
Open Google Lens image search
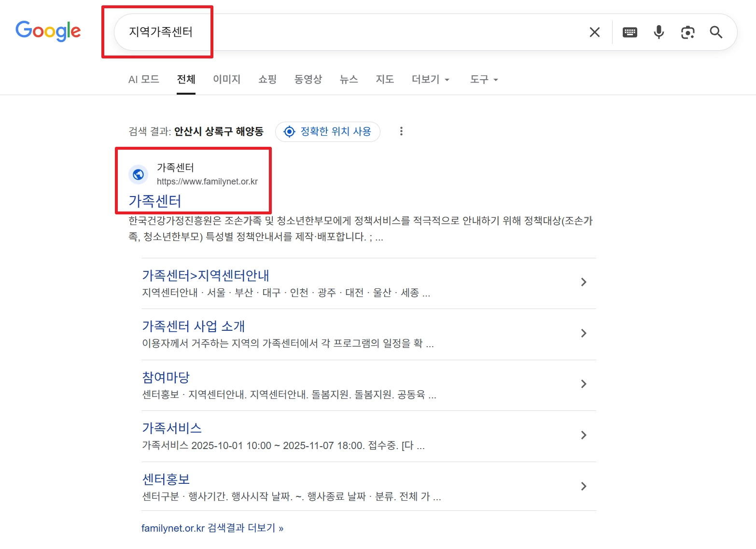coord(687,32)
